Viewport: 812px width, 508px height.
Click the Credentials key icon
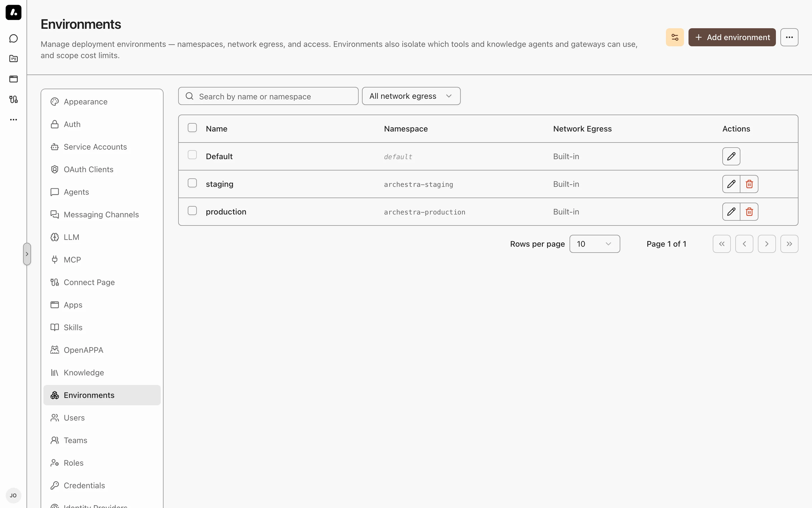click(x=55, y=485)
